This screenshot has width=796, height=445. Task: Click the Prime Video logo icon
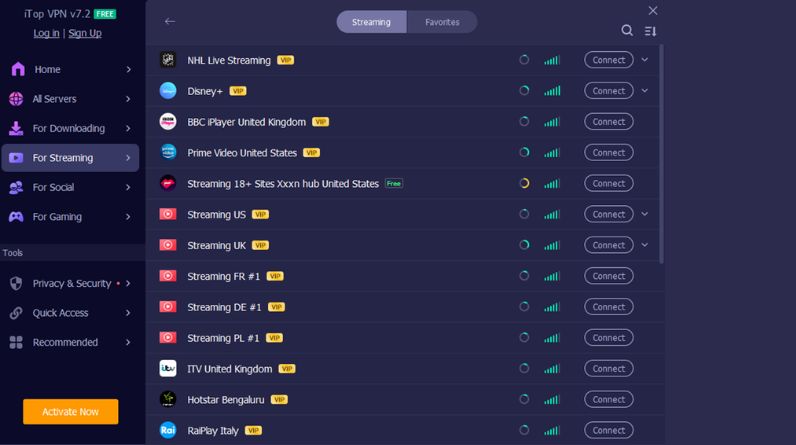168,152
